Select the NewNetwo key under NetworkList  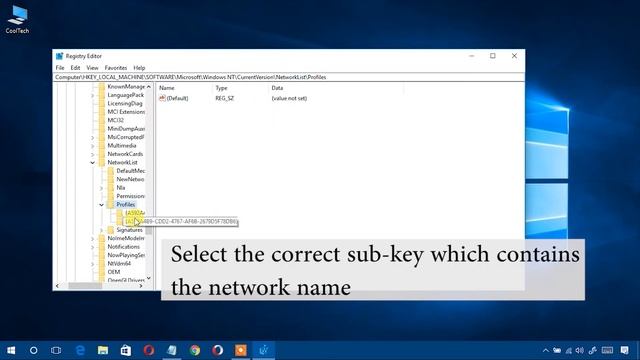[x=130, y=179]
